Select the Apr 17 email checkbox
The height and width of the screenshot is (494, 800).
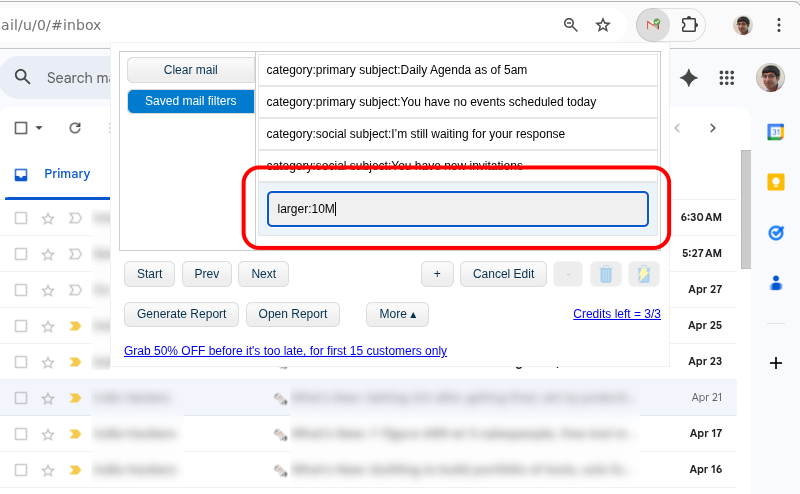coord(21,434)
